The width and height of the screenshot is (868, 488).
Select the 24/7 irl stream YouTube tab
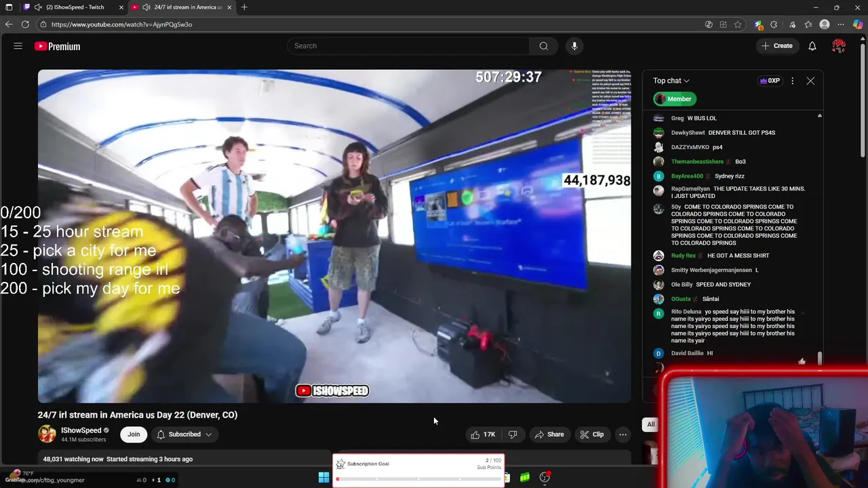tap(181, 7)
